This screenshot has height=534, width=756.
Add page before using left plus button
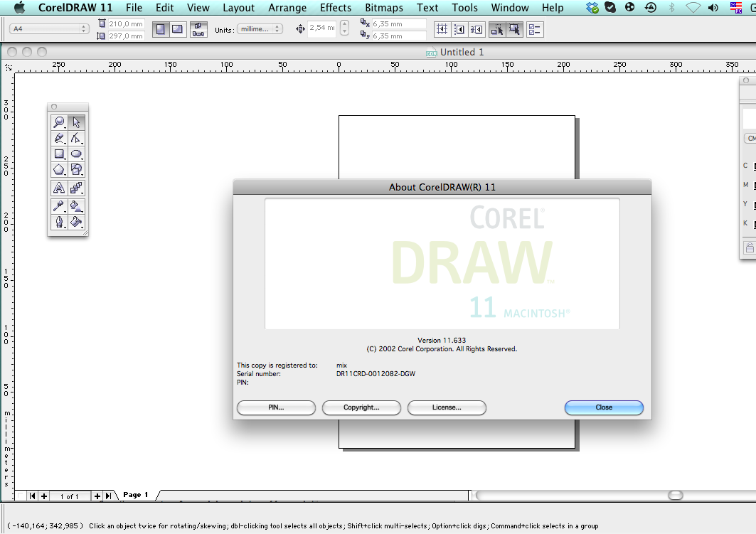click(x=44, y=496)
